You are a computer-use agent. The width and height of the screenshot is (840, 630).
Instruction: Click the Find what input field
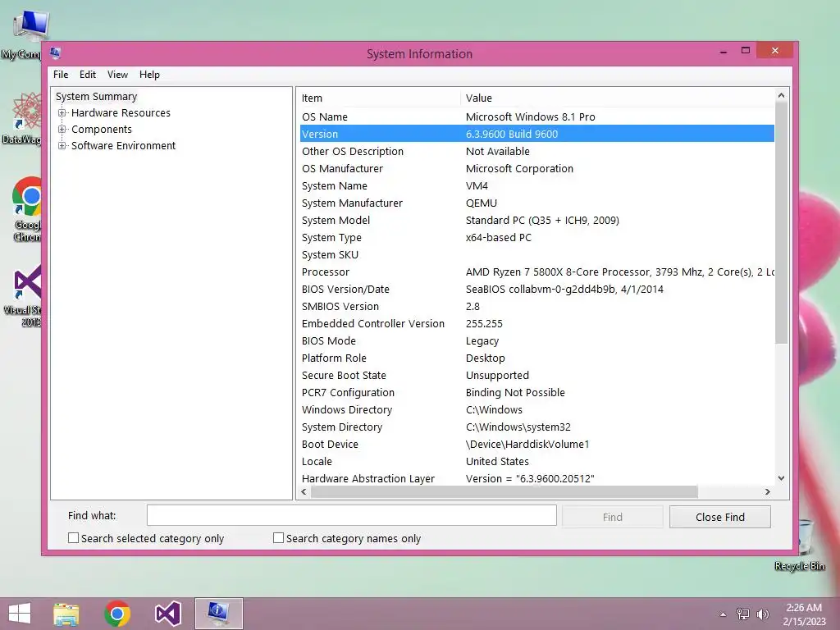351,515
